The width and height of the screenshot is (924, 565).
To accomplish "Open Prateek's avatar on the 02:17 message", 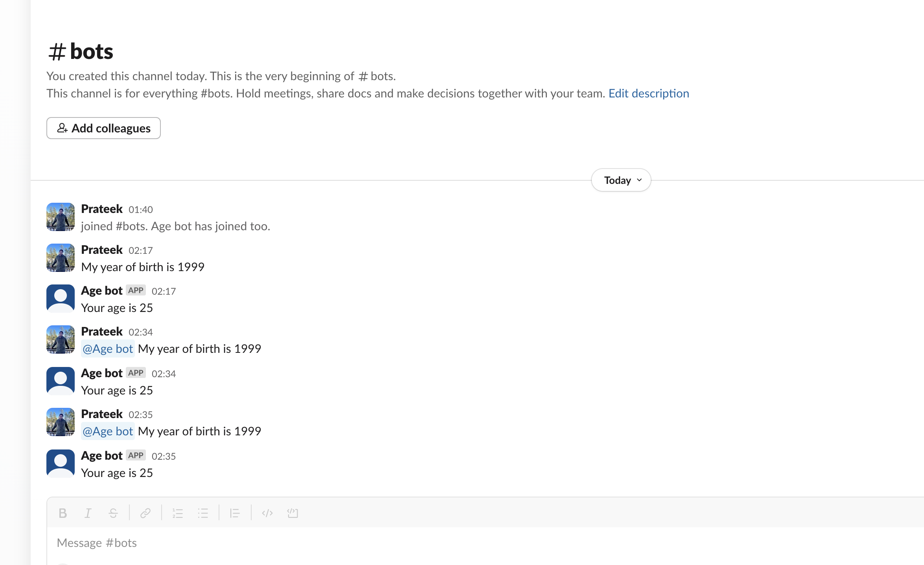I will coord(61,258).
